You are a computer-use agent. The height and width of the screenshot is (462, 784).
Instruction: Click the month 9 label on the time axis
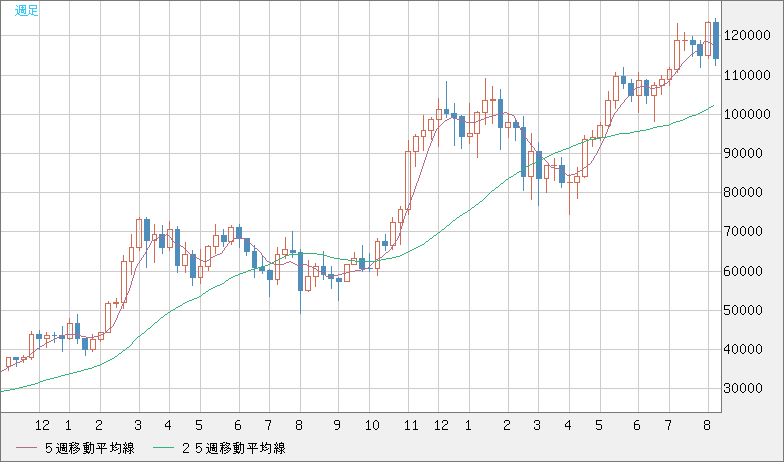pos(337,426)
